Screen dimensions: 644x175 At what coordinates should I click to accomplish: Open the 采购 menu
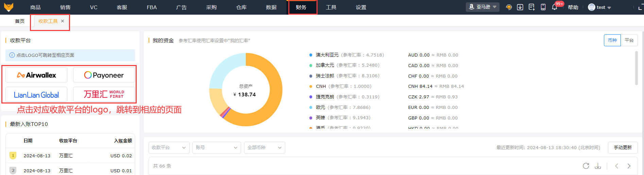[211, 7]
